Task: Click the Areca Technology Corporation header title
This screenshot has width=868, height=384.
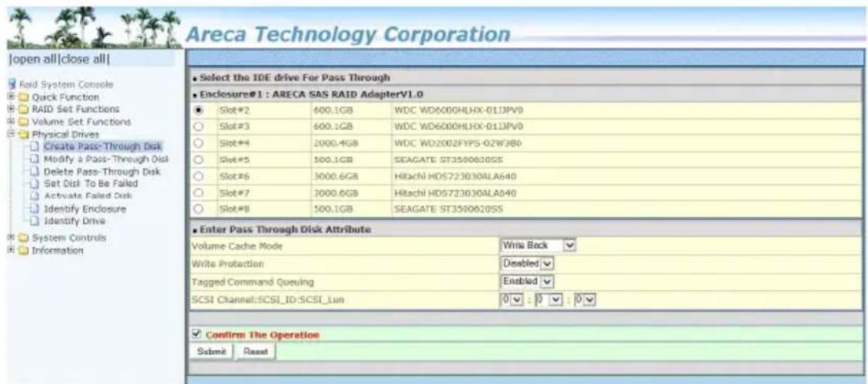Action: (348, 34)
